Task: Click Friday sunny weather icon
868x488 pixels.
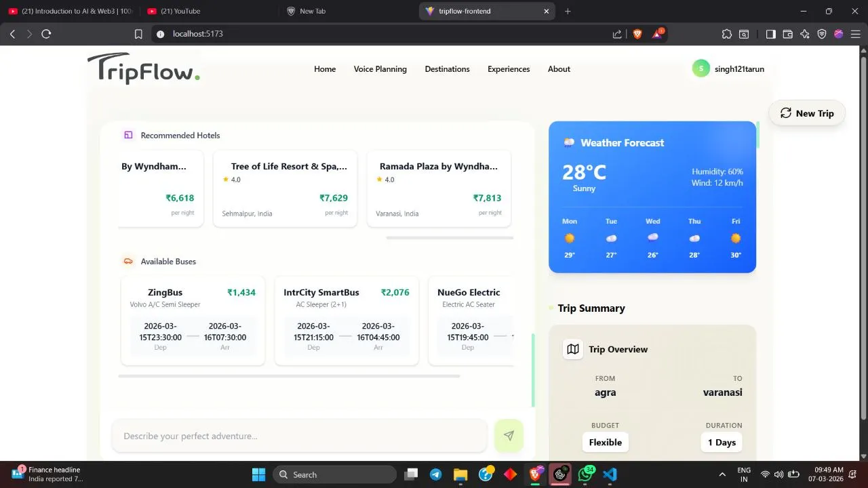Action: pyautogui.click(x=736, y=239)
